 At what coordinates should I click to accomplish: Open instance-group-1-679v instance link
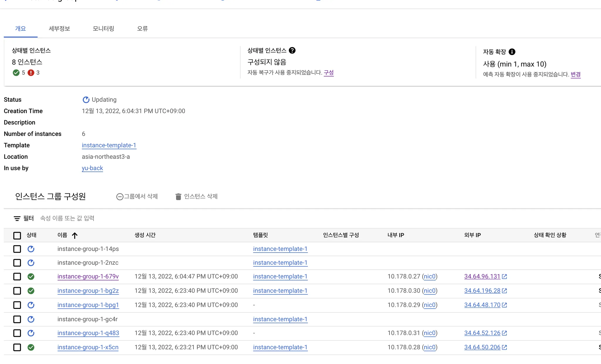88,276
